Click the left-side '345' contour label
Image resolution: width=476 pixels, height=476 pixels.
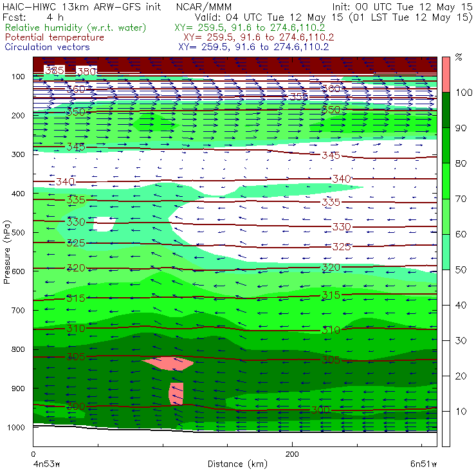76,147
